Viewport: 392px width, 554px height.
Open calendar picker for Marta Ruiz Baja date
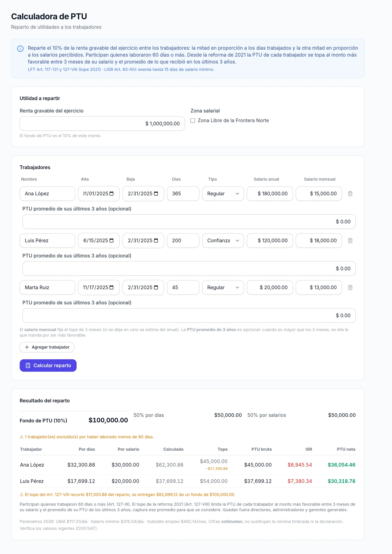click(x=156, y=287)
